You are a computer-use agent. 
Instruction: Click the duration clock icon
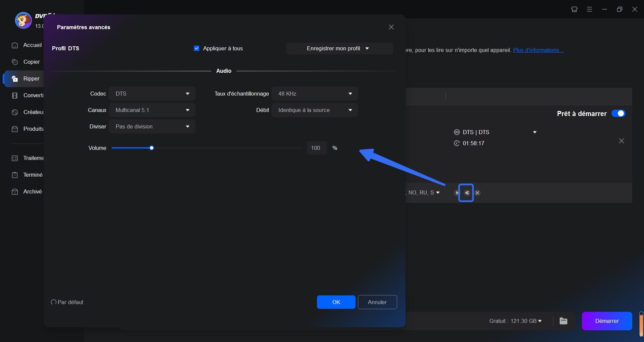click(457, 143)
